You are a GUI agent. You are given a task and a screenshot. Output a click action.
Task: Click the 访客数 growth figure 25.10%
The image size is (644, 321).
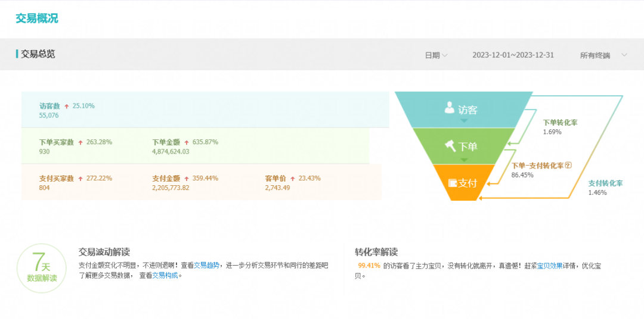(x=83, y=106)
